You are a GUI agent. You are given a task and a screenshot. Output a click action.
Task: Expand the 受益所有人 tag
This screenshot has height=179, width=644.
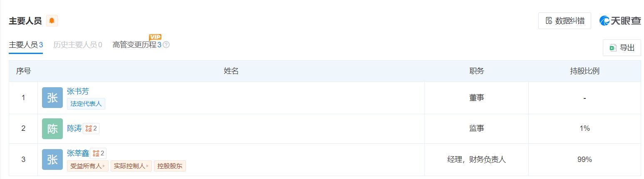(87, 166)
